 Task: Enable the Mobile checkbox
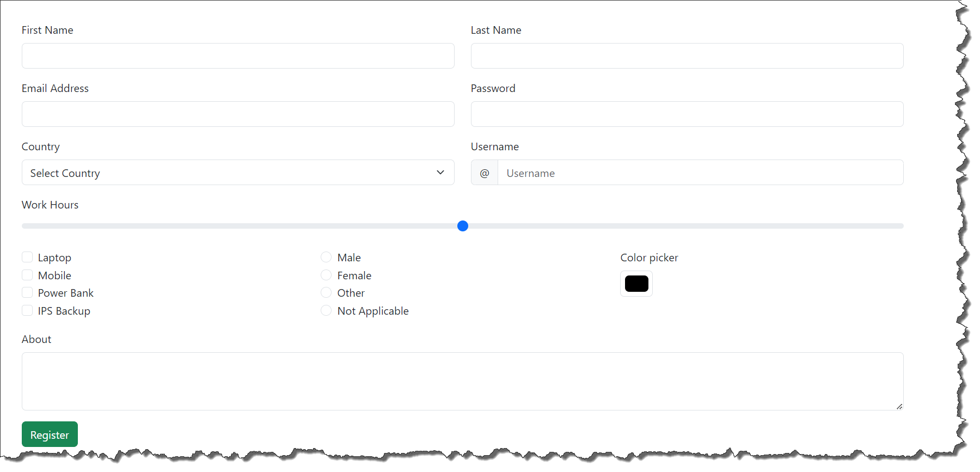[27, 275]
